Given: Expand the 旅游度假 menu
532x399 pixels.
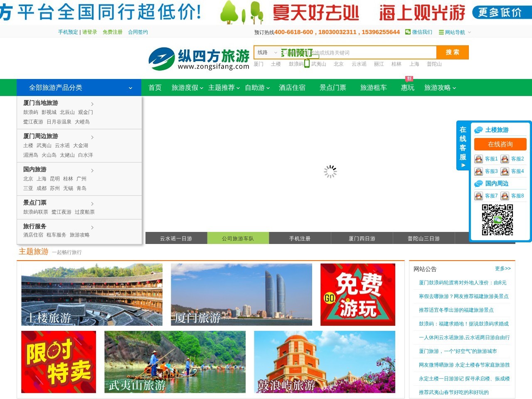Looking at the screenshot, I should tap(186, 88).
